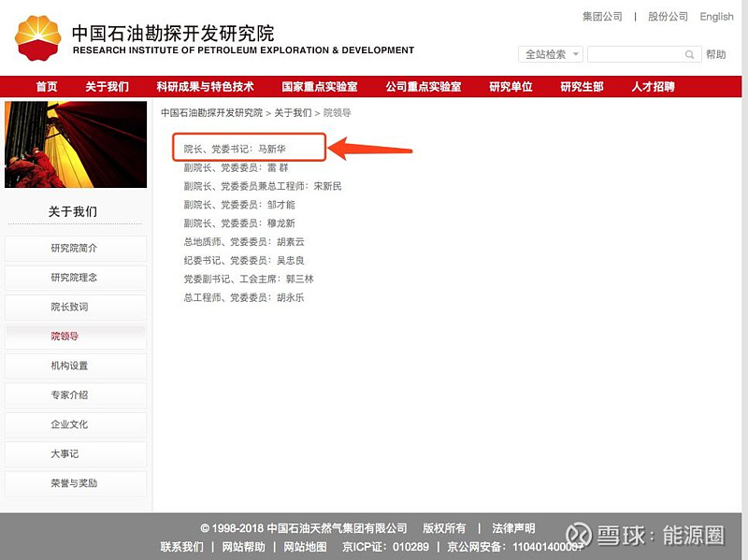Viewport: 748px width, 560px height.
Task: Visit the 股份公司 link
Action: (668, 16)
